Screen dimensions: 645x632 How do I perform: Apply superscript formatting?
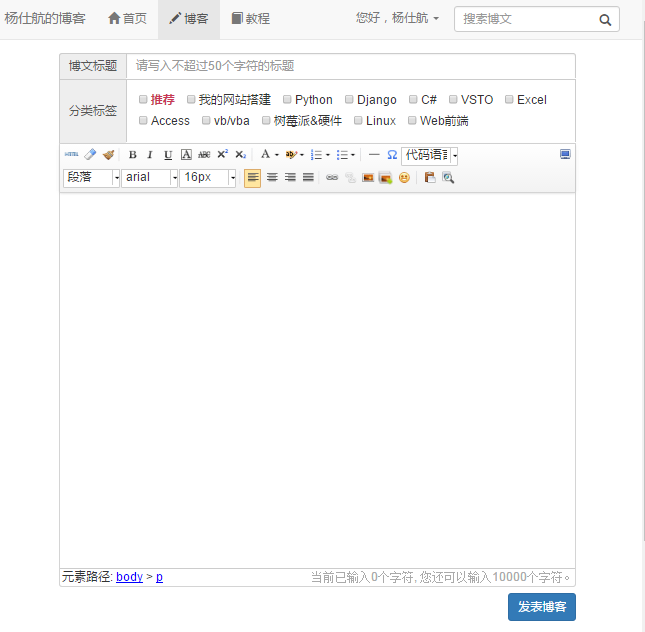click(x=223, y=154)
